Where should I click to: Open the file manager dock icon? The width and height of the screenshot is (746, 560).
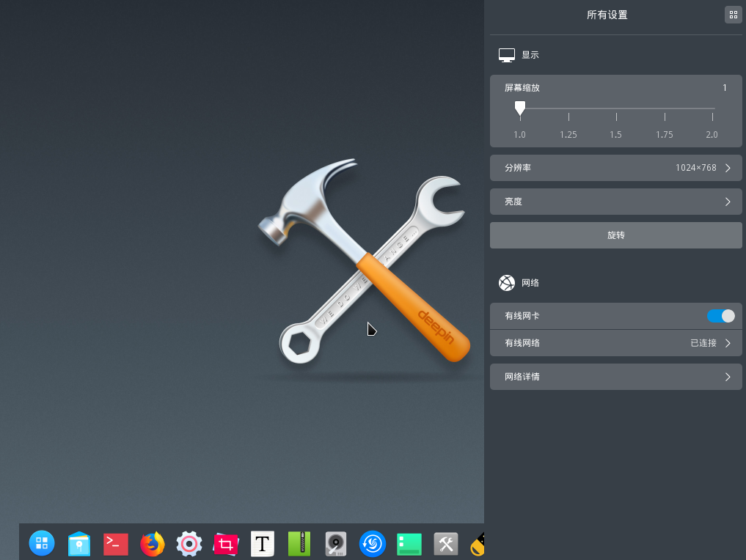[79, 543]
